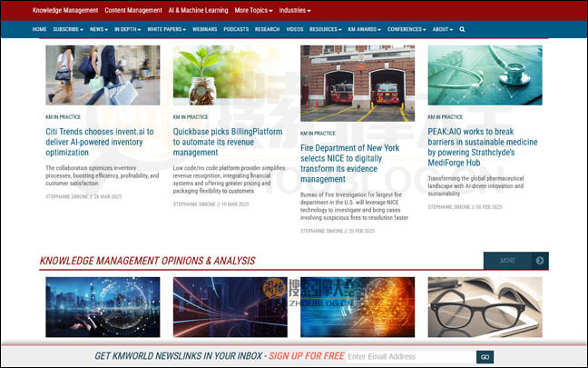Open the plant-in-coin-jar Quickbase thumbnail
The image size is (588, 368).
(230, 75)
